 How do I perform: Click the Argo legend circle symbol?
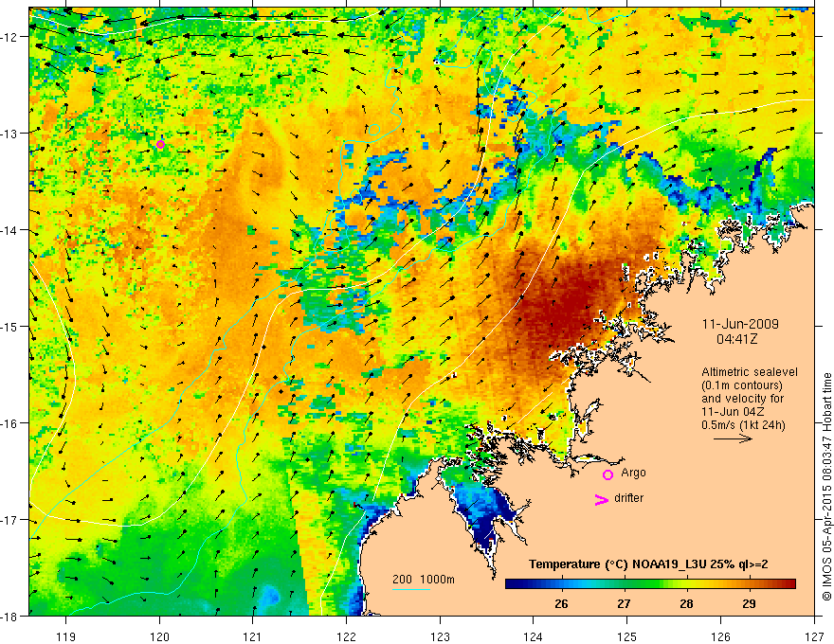607,474
